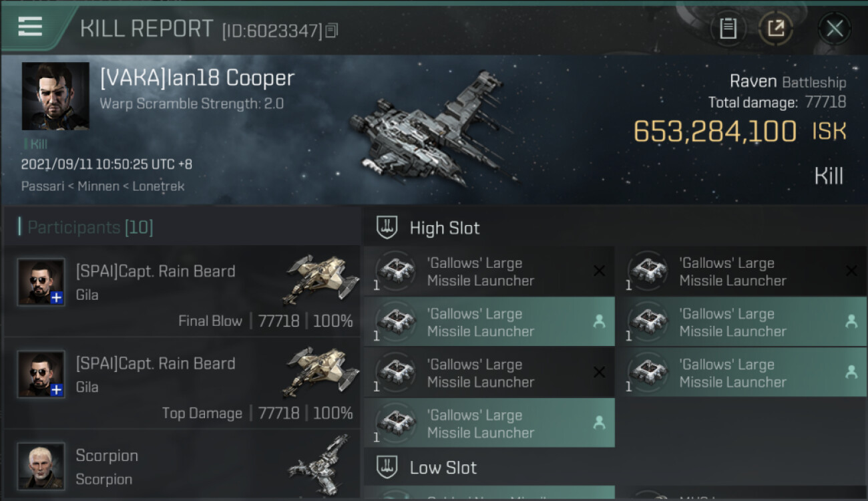The height and width of the screenshot is (501, 868).
Task: Expand the Low Slot section header
Action: click(x=615, y=467)
